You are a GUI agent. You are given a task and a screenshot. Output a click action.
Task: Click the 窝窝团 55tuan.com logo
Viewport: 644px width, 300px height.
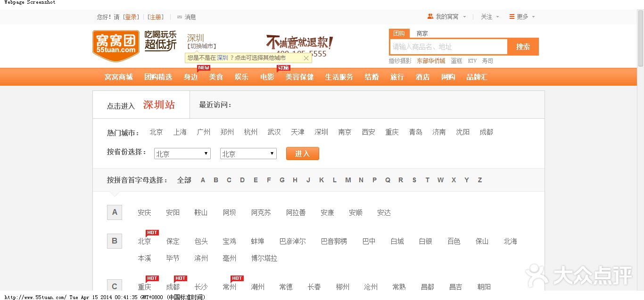coord(116,46)
